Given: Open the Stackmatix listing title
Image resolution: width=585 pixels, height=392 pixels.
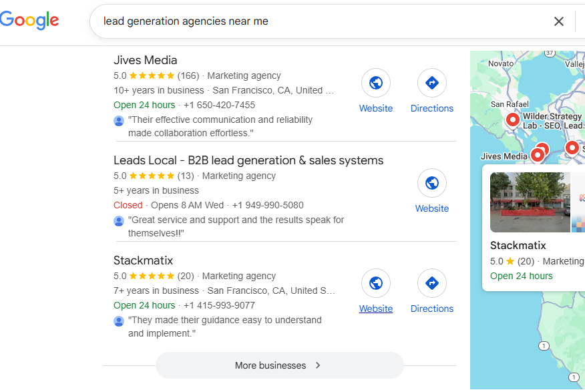Looking at the screenshot, I should 144,260.
